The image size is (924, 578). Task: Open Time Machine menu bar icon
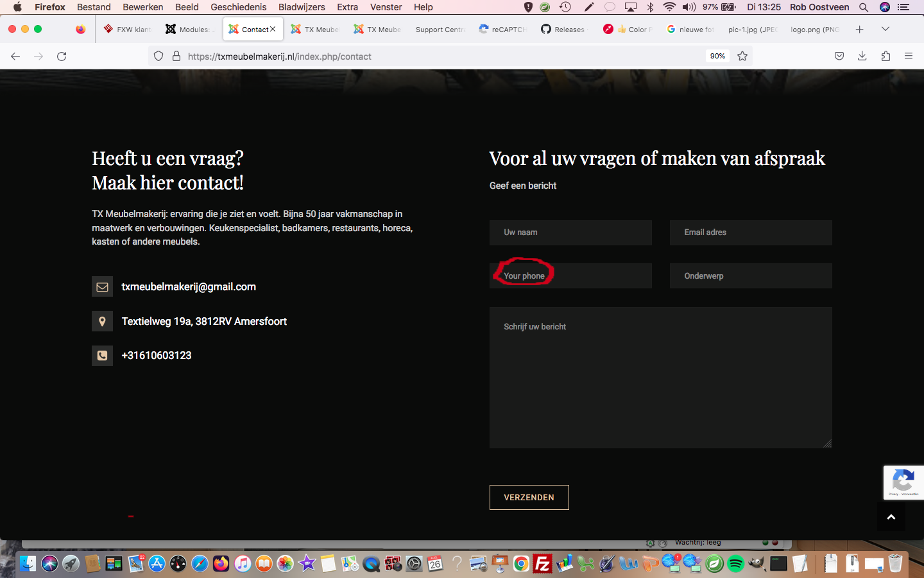565,7
